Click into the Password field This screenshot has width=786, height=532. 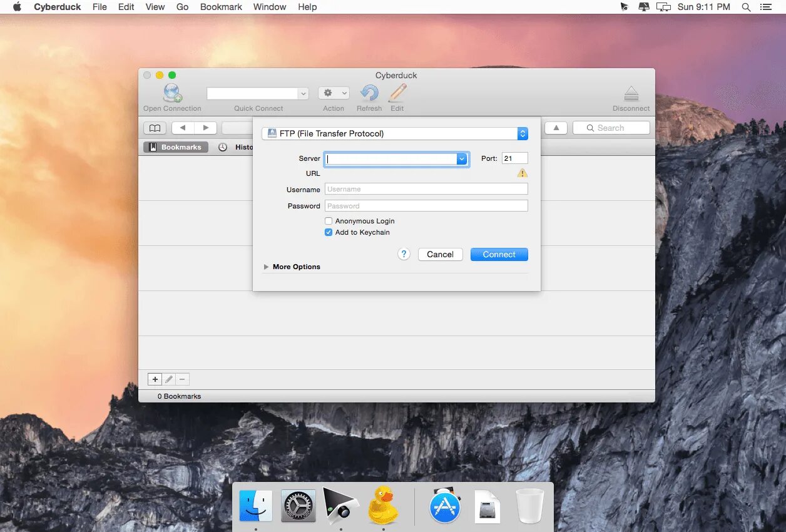point(426,206)
